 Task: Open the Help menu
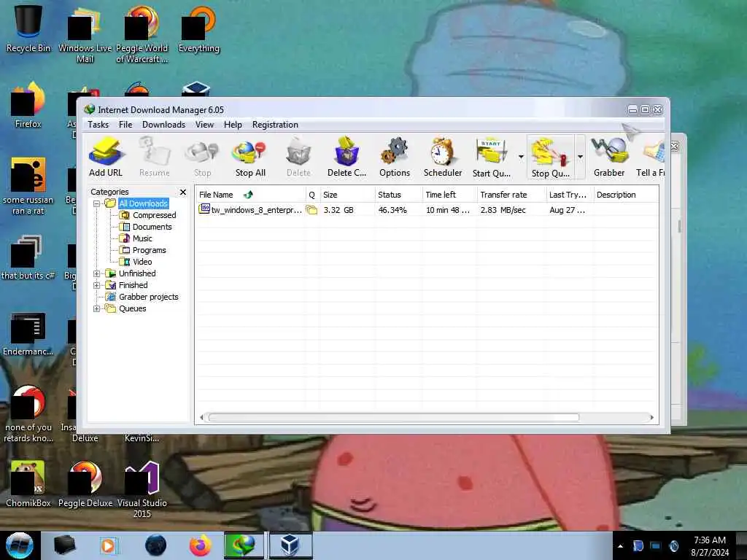[x=233, y=125]
